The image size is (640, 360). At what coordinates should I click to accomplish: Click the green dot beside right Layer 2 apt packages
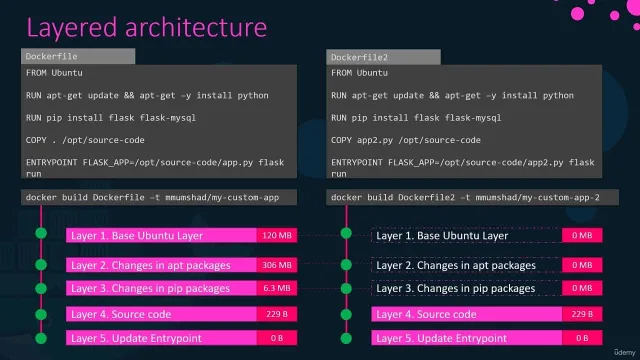346,265
